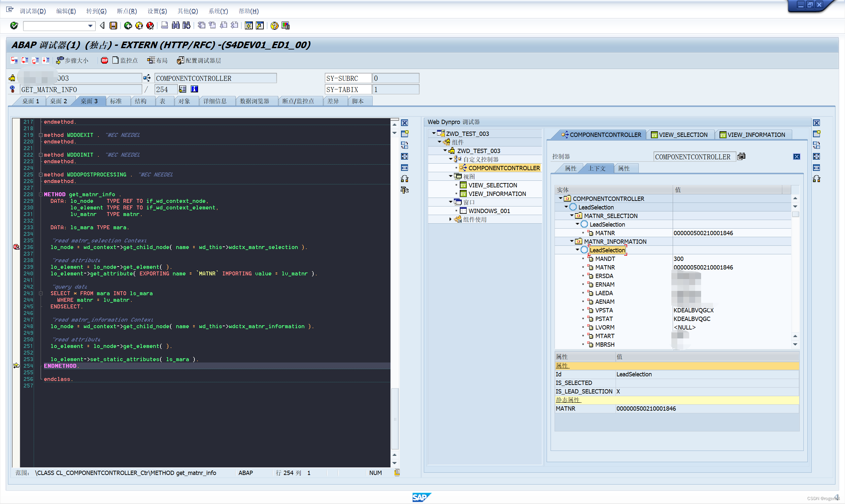Click the Continue debugger icon
The image size is (845, 504).
pos(46,60)
